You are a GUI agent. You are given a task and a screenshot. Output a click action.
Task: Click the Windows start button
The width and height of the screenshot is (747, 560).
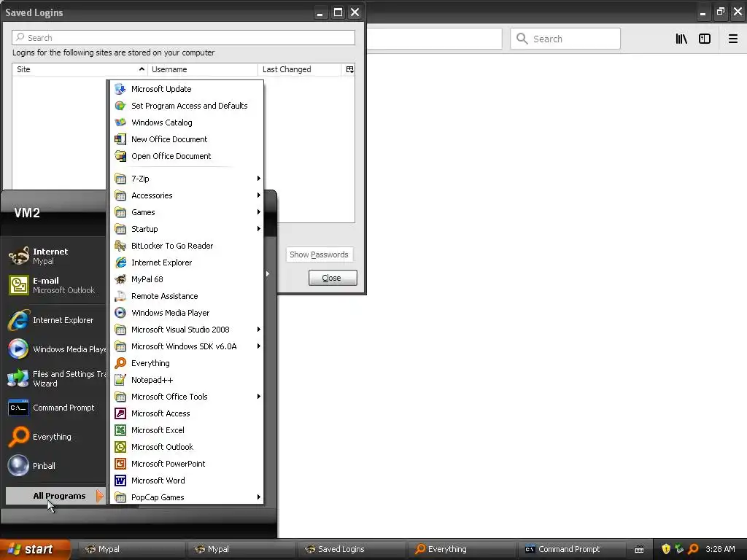tap(35, 549)
